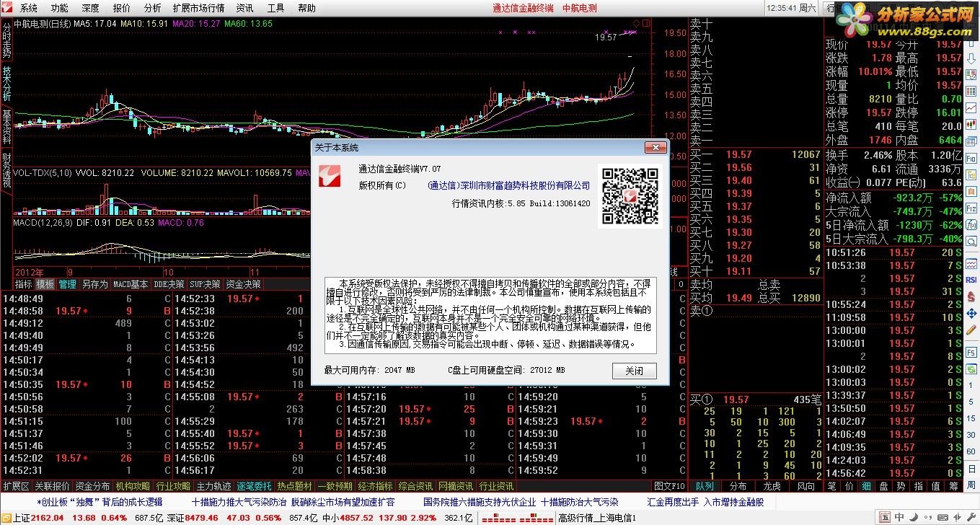Select the 队列 tab in order panel
This screenshot has width=980, height=525.
704,487
